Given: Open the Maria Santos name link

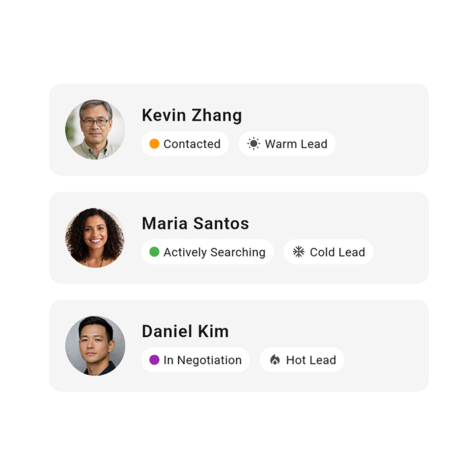Looking at the screenshot, I should click(195, 223).
